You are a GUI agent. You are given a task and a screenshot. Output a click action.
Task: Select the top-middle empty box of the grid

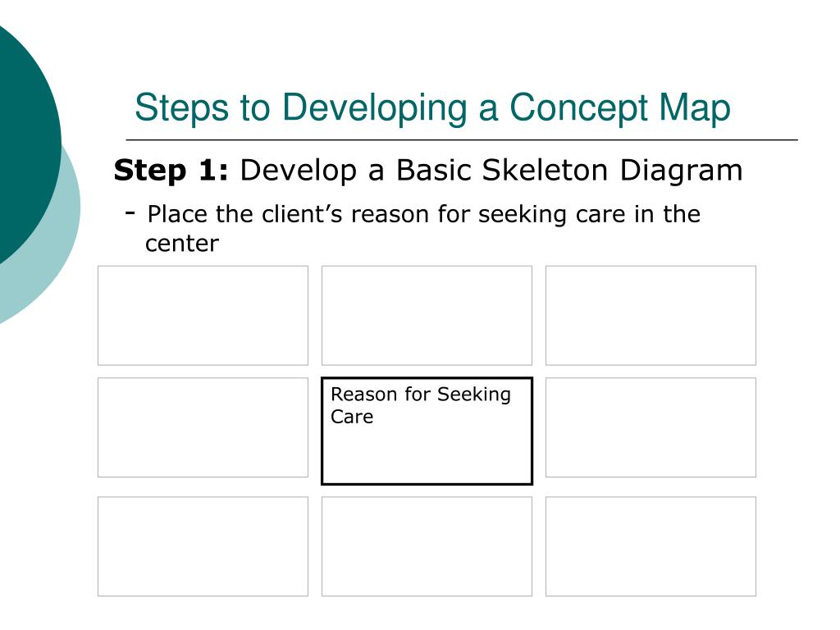click(427, 316)
